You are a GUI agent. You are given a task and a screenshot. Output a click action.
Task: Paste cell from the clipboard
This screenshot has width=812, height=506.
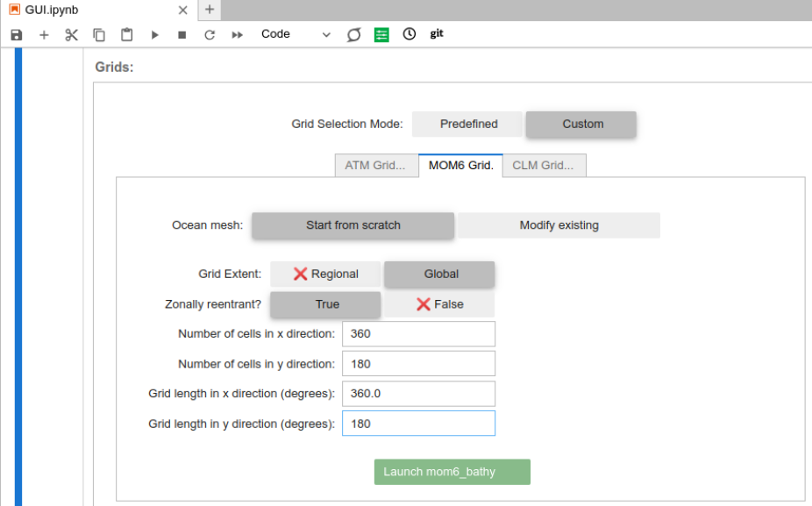pos(127,35)
